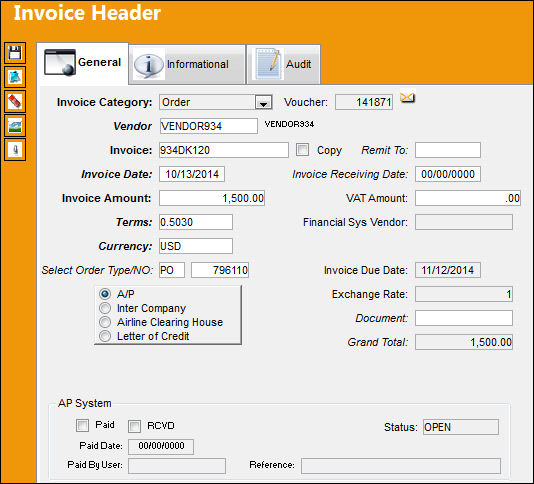Image resolution: width=534 pixels, height=484 pixels.
Task: Click the teal bell notification icon
Action: 15,77
